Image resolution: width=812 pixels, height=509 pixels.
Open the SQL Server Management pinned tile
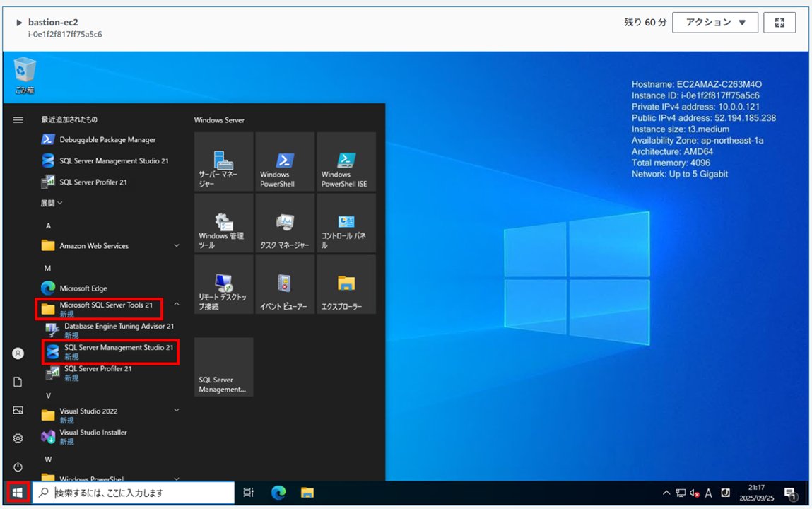click(224, 367)
